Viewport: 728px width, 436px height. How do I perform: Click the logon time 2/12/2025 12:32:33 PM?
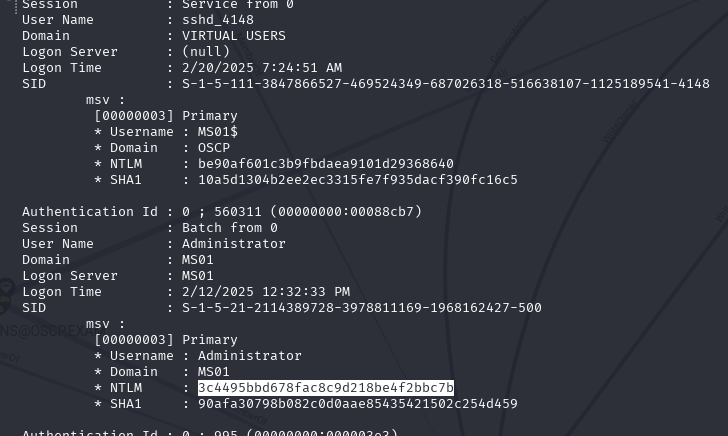tap(266, 292)
